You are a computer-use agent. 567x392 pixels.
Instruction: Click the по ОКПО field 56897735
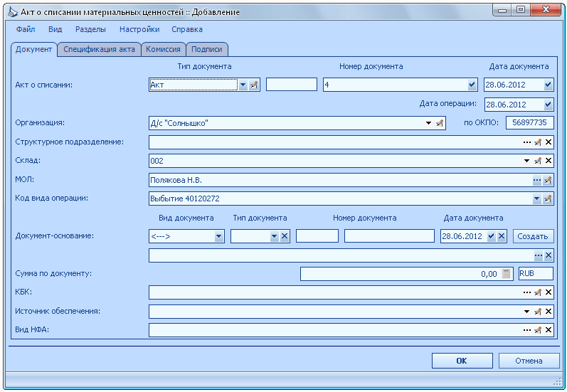[x=530, y=122]
